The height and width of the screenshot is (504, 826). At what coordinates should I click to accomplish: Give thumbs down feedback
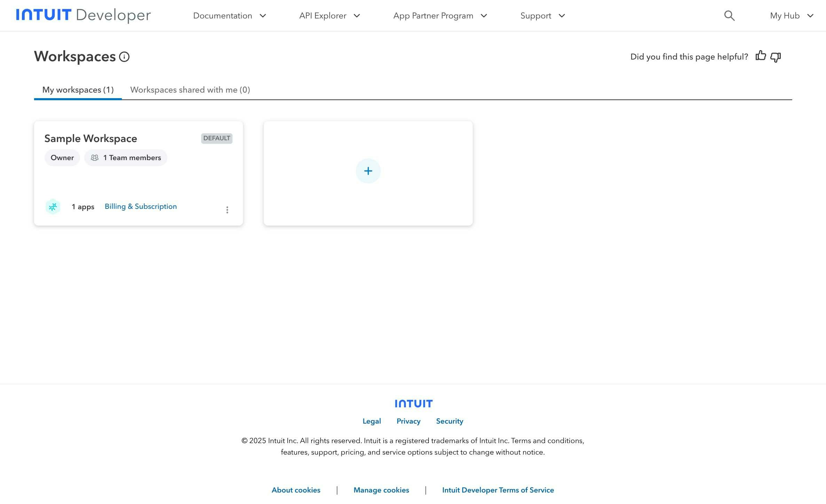click(776, 57)
